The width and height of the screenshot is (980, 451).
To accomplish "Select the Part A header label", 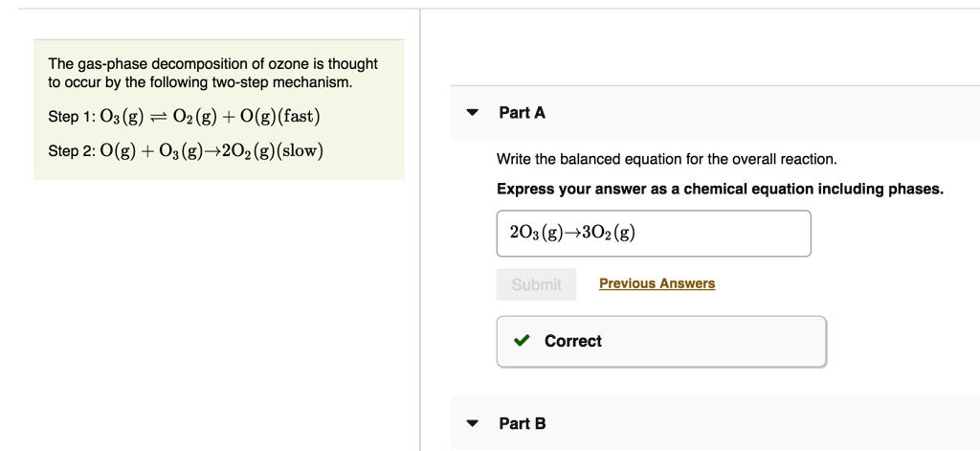I will 522,113.
